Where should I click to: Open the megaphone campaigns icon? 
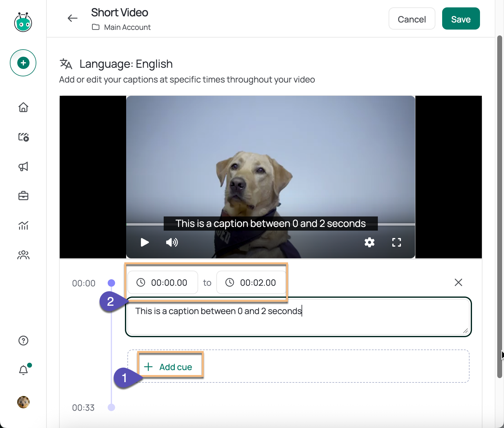tap(23, 166)
